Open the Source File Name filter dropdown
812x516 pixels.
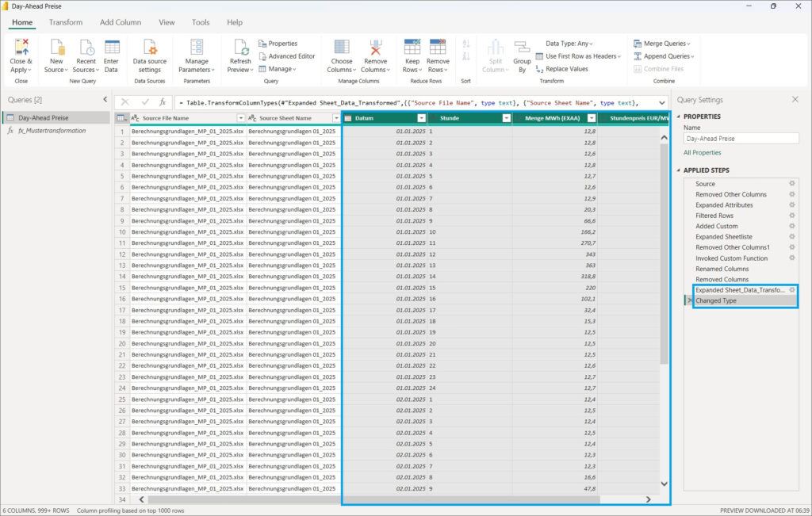point(241,118)
